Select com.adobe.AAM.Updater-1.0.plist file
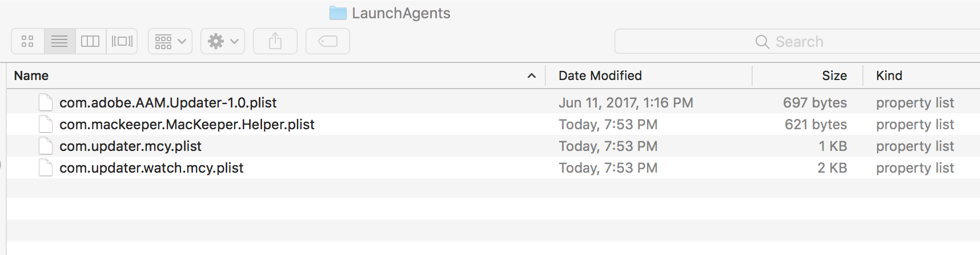 [x=168, y=103]
